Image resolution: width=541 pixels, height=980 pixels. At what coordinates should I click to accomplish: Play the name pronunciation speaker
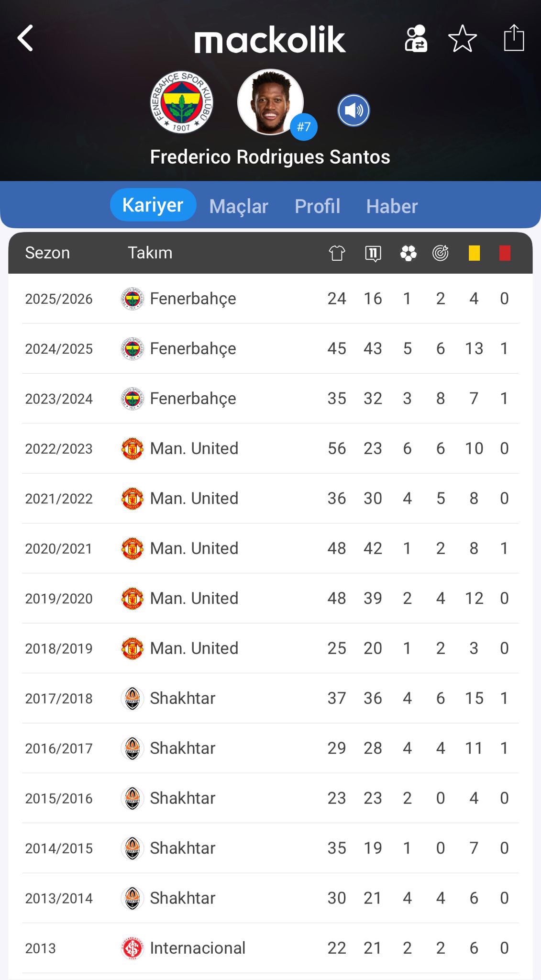pyautogui.click(x=353, y=111)
